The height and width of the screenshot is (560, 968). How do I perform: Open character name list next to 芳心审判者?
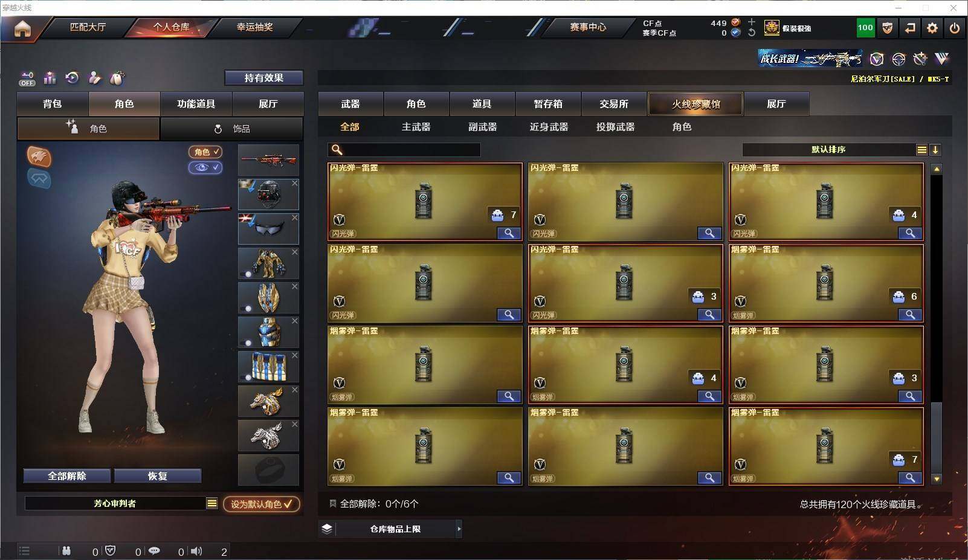(x=211, y=503)
